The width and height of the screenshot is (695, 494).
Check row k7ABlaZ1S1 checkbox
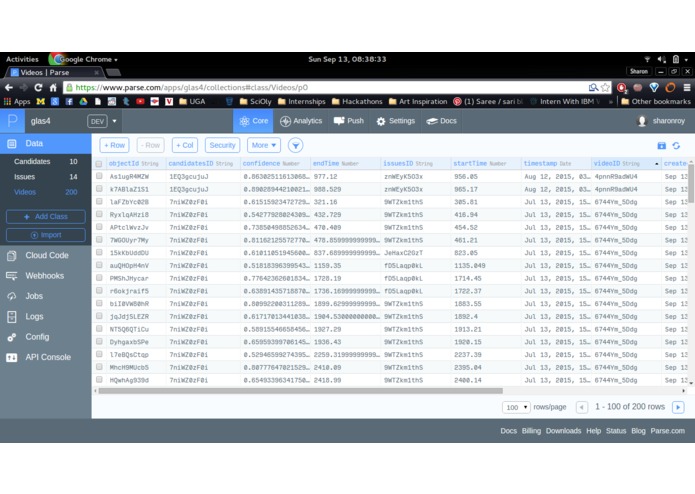coord(99,189)
